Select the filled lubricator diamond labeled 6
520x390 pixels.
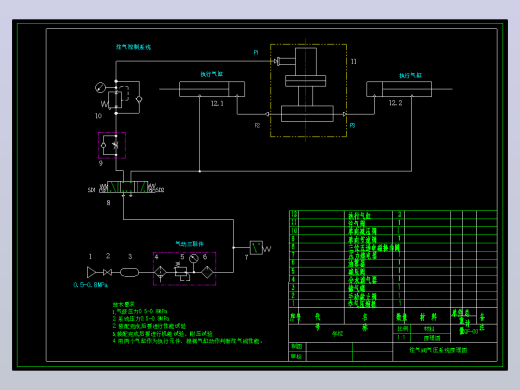pyautogui.click(x=207, y=272)
